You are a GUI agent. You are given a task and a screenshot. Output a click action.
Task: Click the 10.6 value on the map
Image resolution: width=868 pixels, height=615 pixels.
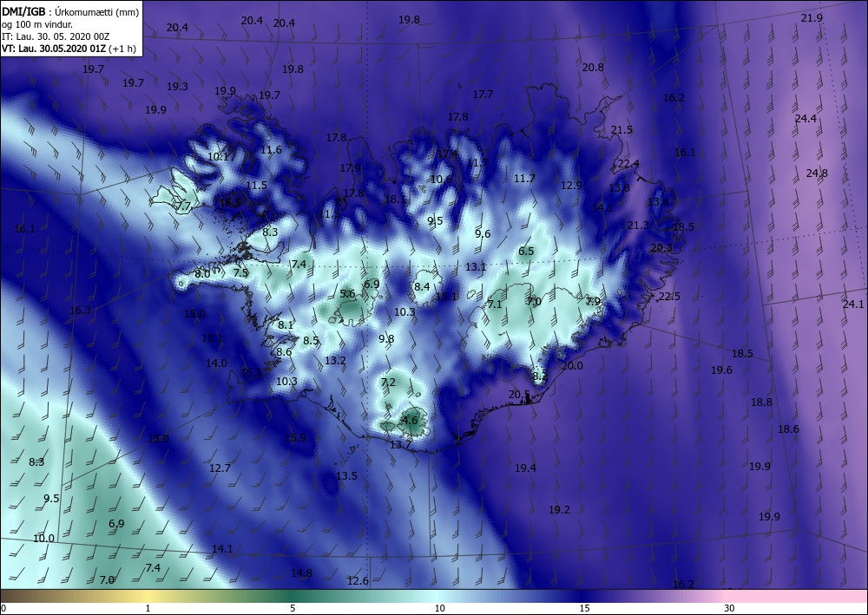[x=441, y=180]
